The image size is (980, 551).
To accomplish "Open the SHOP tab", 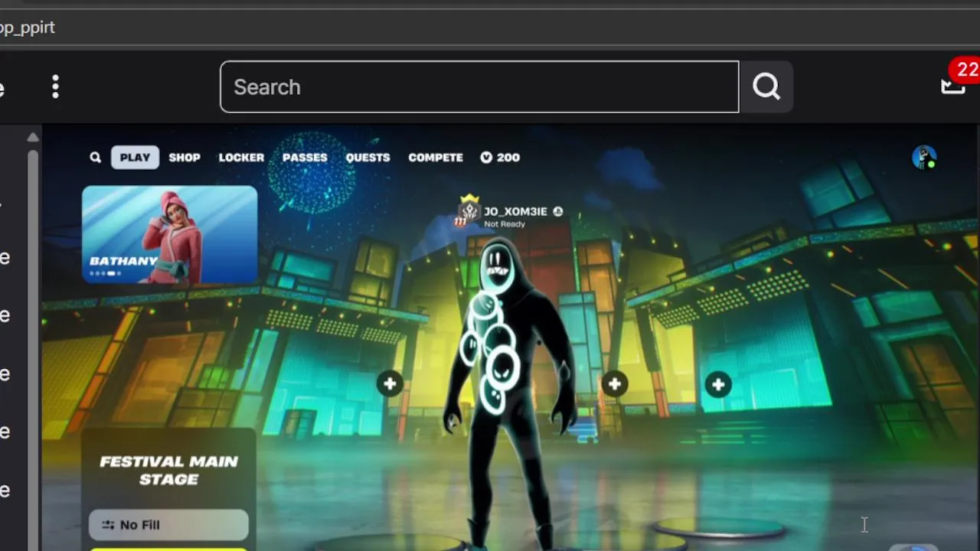I will (x=185, y=158).
